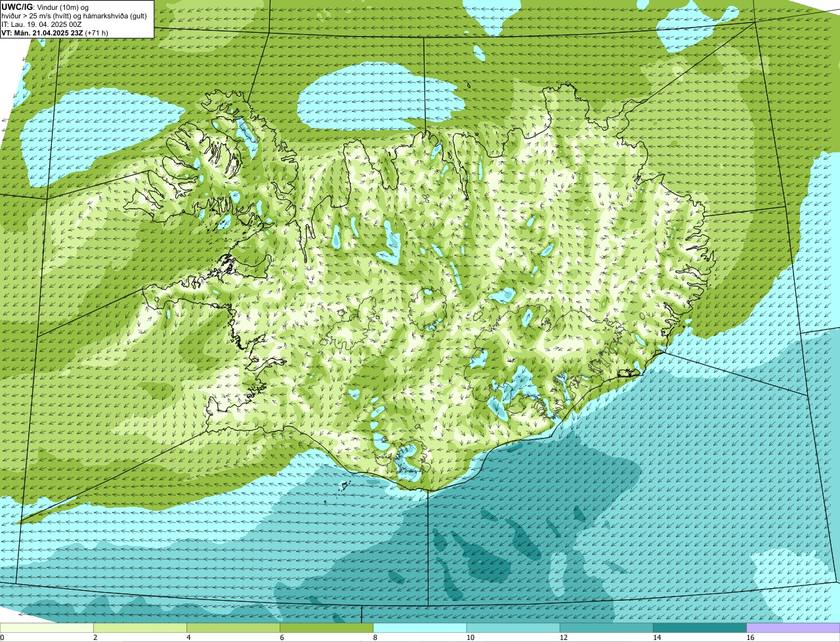This screenshot has width=840, height=642.
Task: Click the medium green 4–6 legend swatch
Action: pos(234,628)
